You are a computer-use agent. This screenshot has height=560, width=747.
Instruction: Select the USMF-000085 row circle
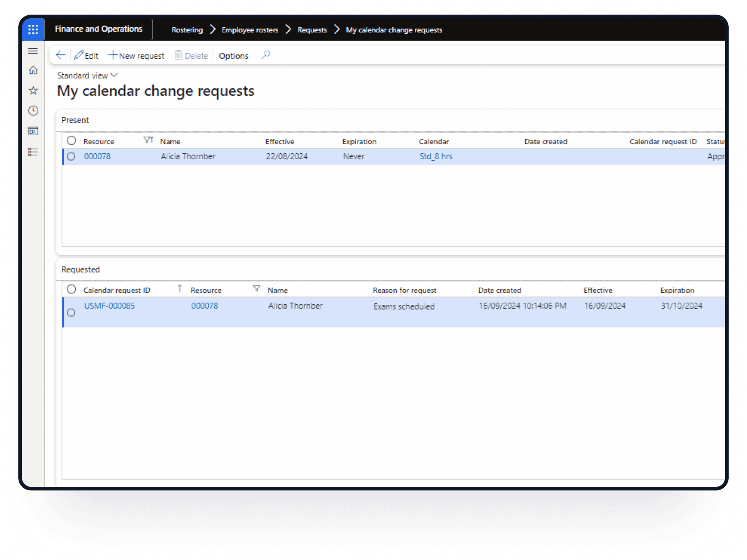pos(71,313)
